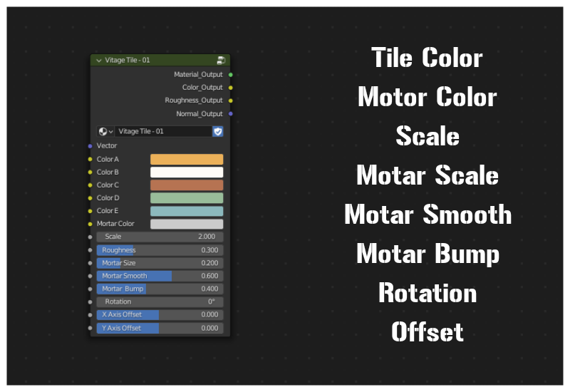Click the 'Motar Scale' heading text
This screenshot has width=570, height=392.
(x=427, y=175)
